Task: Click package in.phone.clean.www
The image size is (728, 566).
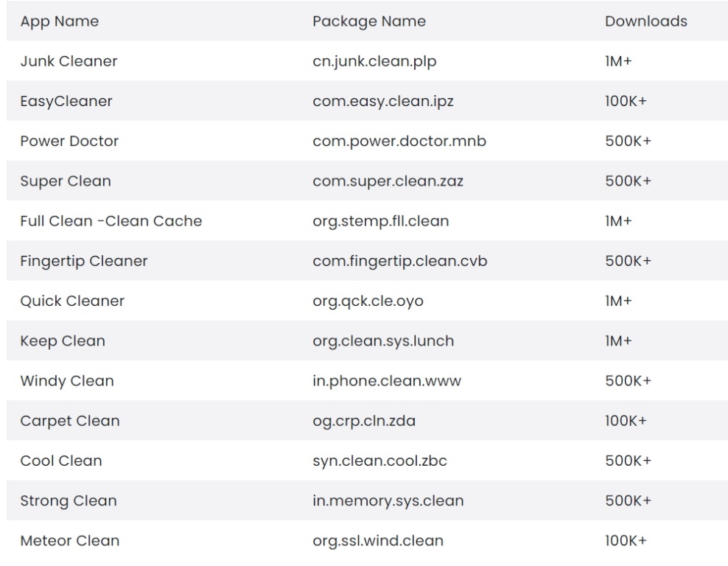Action: point(387,381)
